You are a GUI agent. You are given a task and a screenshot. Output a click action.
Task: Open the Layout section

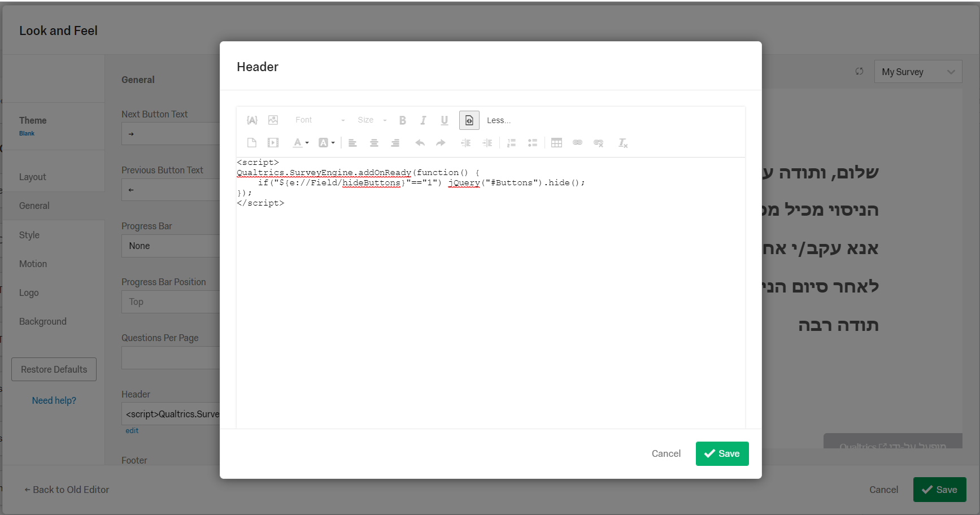click(33, 177)
